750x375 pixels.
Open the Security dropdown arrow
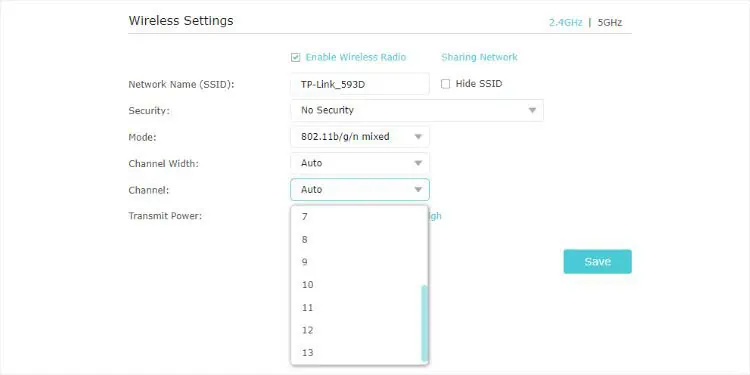pos(532,110)
